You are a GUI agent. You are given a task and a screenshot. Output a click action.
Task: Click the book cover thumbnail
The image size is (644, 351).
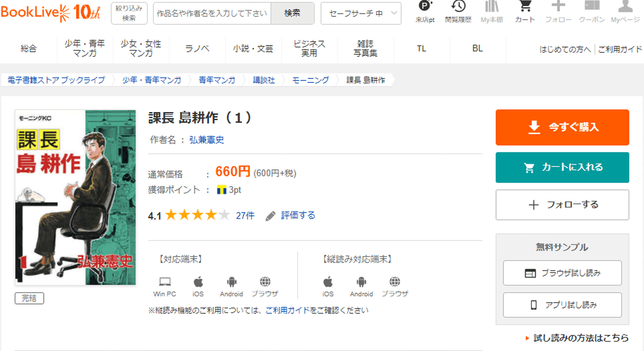tap(75, 197)
